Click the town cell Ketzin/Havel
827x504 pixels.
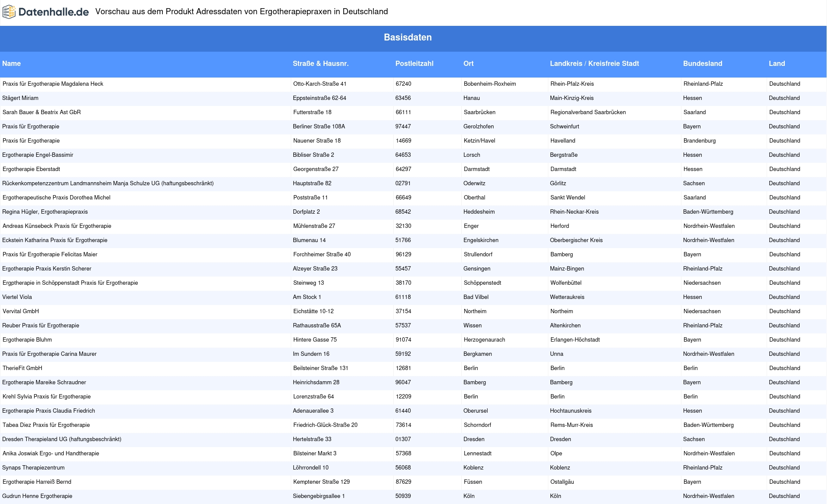pyautogui.click(x=479, y=141)
